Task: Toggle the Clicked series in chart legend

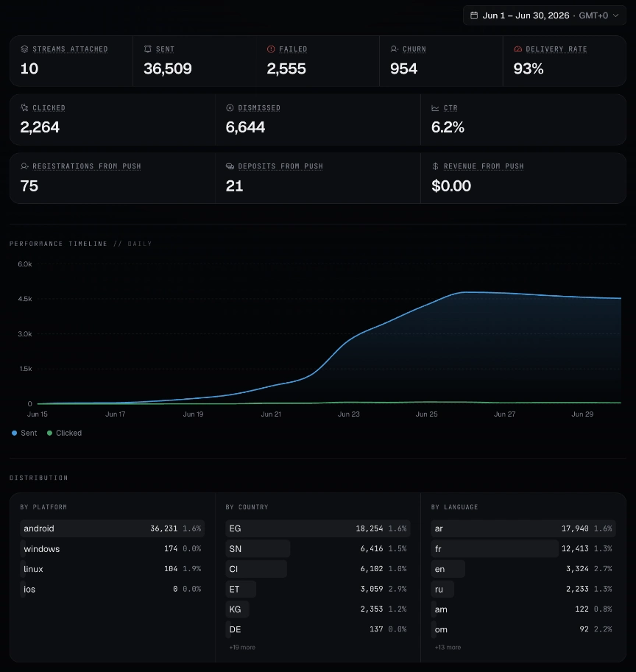Action: click(64, 433)
